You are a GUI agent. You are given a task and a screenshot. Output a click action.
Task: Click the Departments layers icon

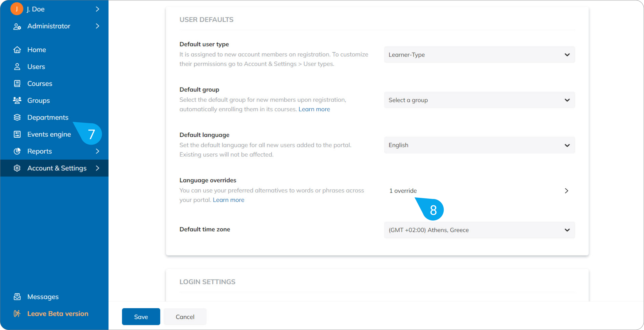[x=17, y=117]
